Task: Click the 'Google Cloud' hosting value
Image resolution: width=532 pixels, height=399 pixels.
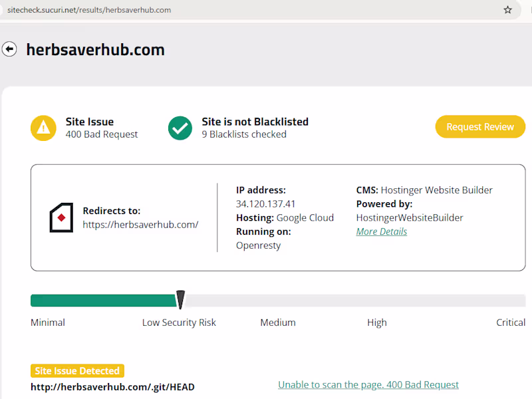Action: click(x=305, y=218)
